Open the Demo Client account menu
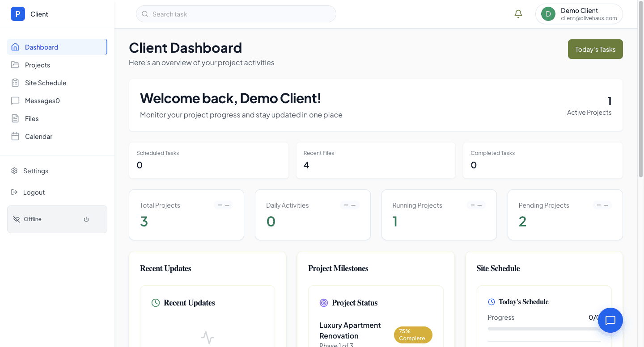The width and height of the screenshot is (644, 347). pos(579,14)
